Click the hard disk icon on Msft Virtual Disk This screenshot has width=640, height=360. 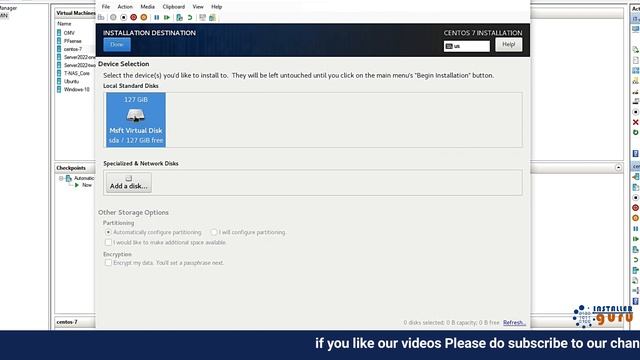click(136, 115)
